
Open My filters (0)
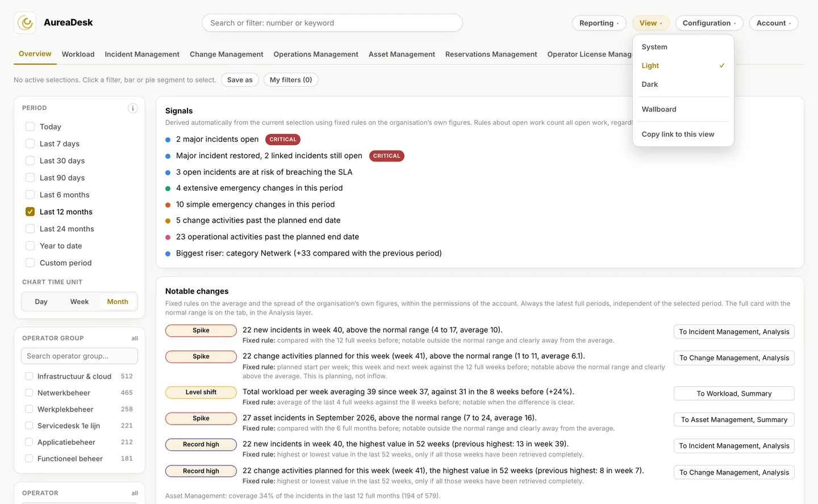pos(291,80)
